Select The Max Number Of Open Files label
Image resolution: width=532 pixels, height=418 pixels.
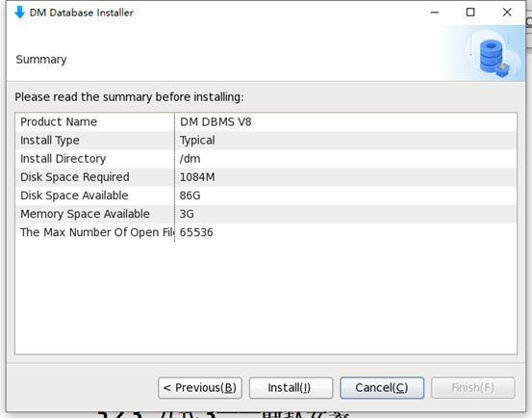97,232
